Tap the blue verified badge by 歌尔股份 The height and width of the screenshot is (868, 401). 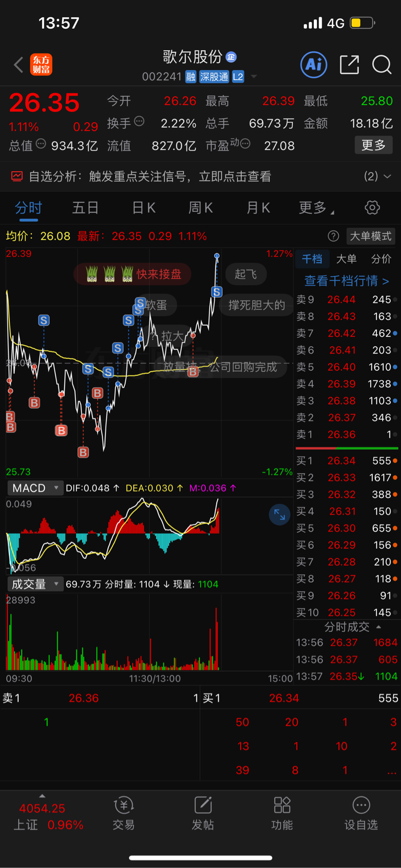[231, 57]
